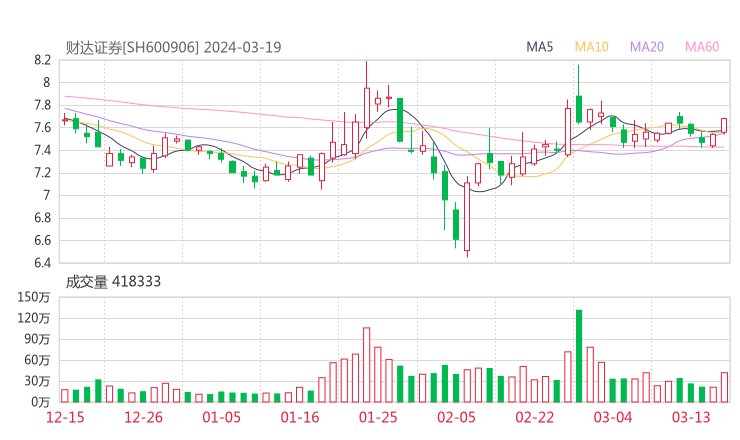Click the 6.4 price axis label
Viewport: 740px width, 440px height.
(42, 262)
